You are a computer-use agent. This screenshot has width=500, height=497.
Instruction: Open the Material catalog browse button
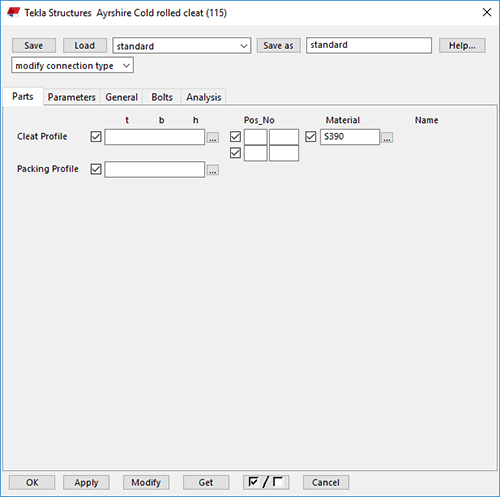point(387,137)
